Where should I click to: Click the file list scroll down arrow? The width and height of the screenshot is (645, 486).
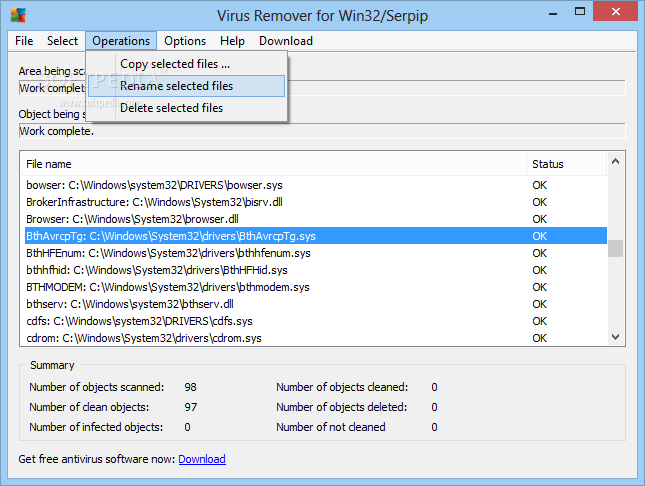click(615, 337)
